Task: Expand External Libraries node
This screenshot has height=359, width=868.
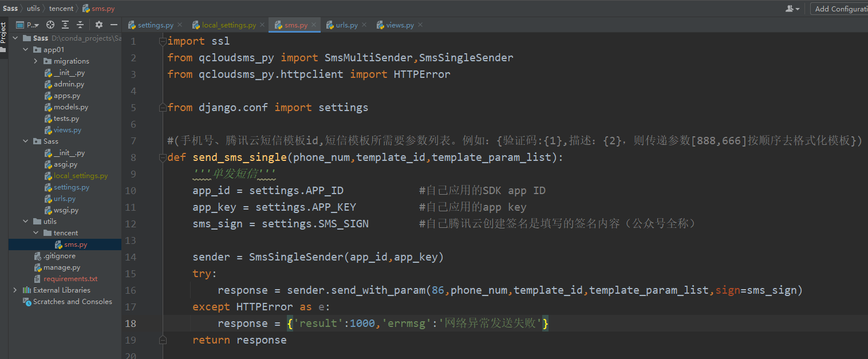Action: [15, 290]
